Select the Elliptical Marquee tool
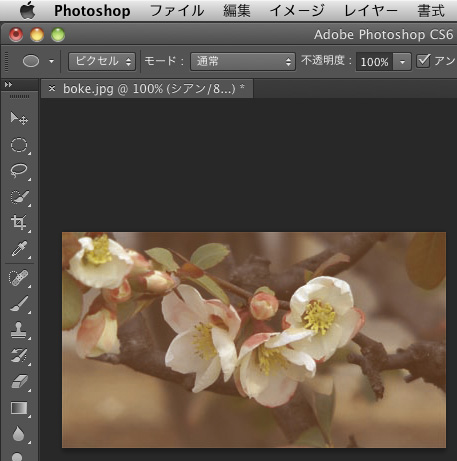This screenshot has height=461, width=457. point(19,145)
